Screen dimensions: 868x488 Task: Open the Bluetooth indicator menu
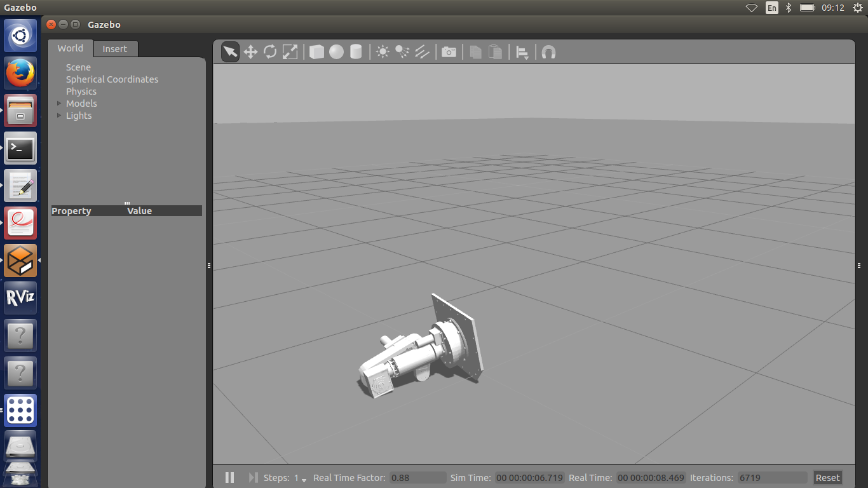[x=789, y=8]
